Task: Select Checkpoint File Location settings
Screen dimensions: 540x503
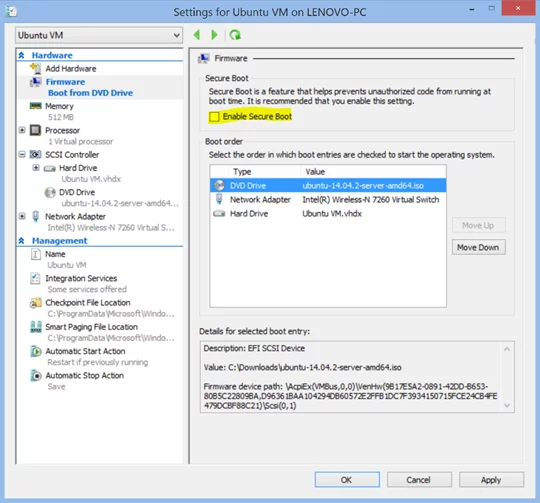Action: [88, 303]
